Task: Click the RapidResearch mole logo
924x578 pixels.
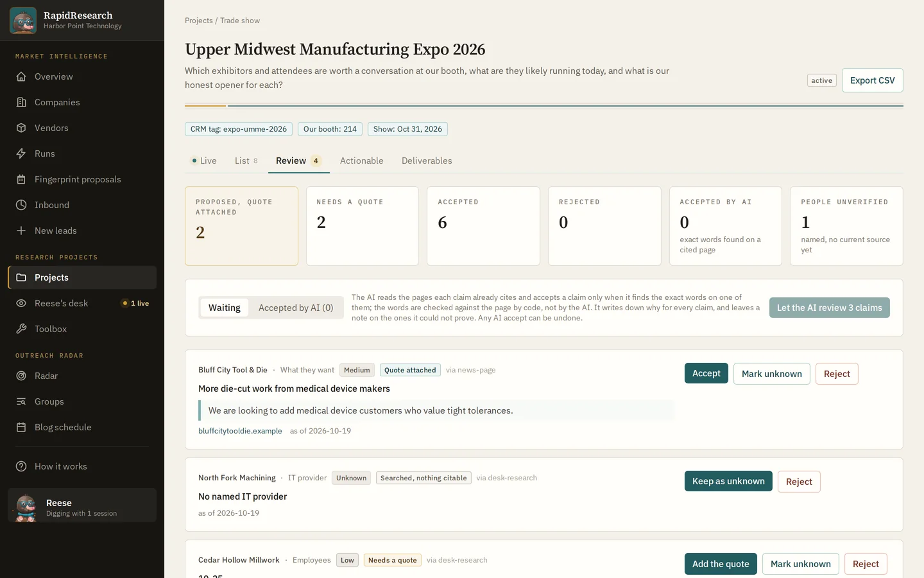Action: (x=23, y=21)
